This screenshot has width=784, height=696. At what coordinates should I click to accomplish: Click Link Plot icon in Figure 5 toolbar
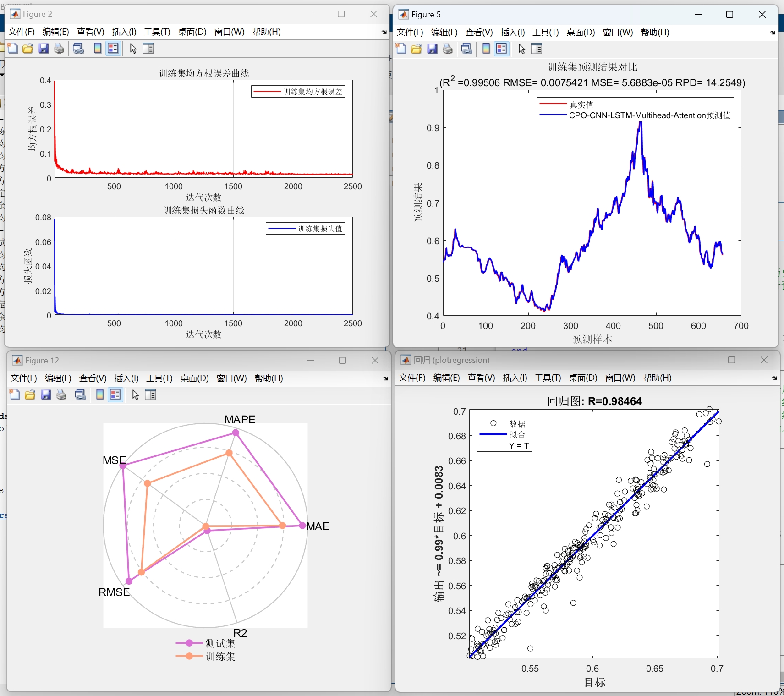467,49
